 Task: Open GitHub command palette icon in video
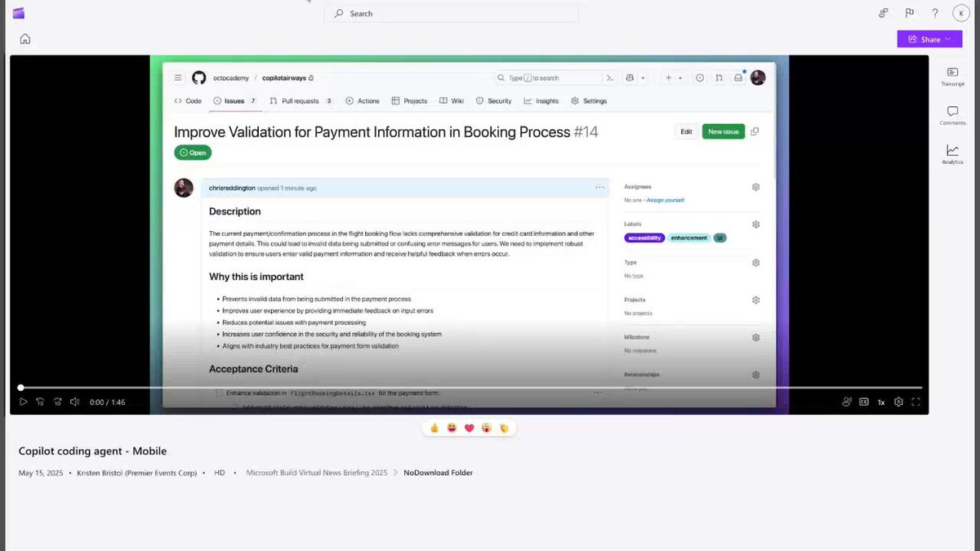click(x=609, y=78)
